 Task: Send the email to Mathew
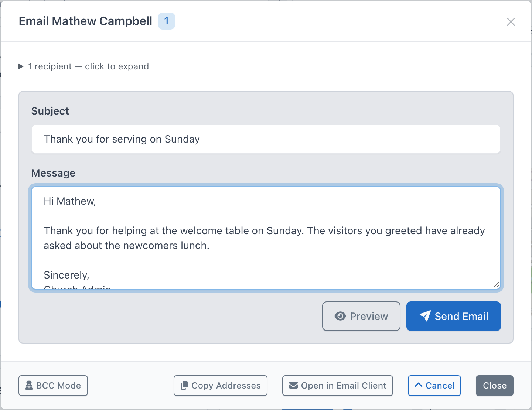454,316
